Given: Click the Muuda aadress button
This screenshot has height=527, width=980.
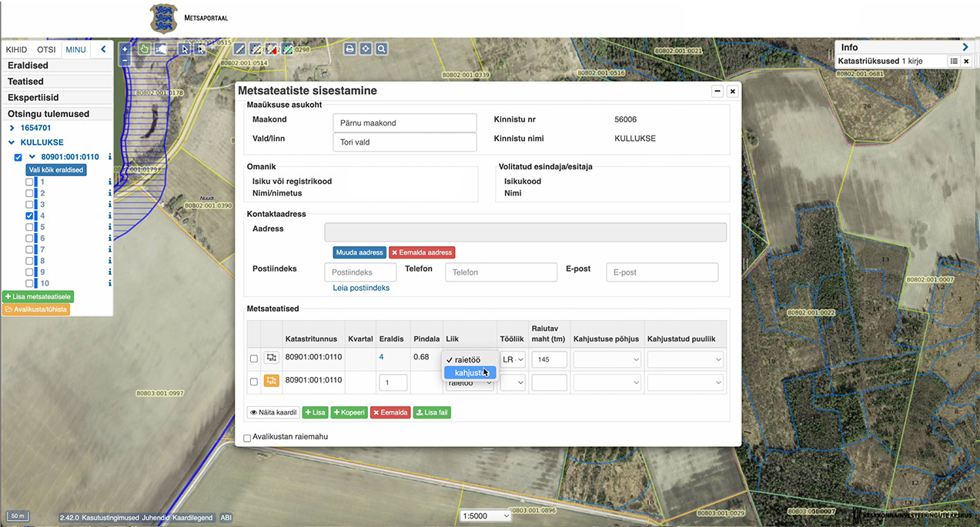Looking at the screenshot, I should [358, 252].
